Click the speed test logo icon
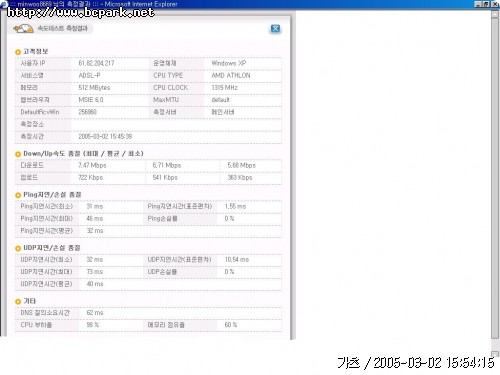Screen dimensions: 500x375 (x=23, y=29)
